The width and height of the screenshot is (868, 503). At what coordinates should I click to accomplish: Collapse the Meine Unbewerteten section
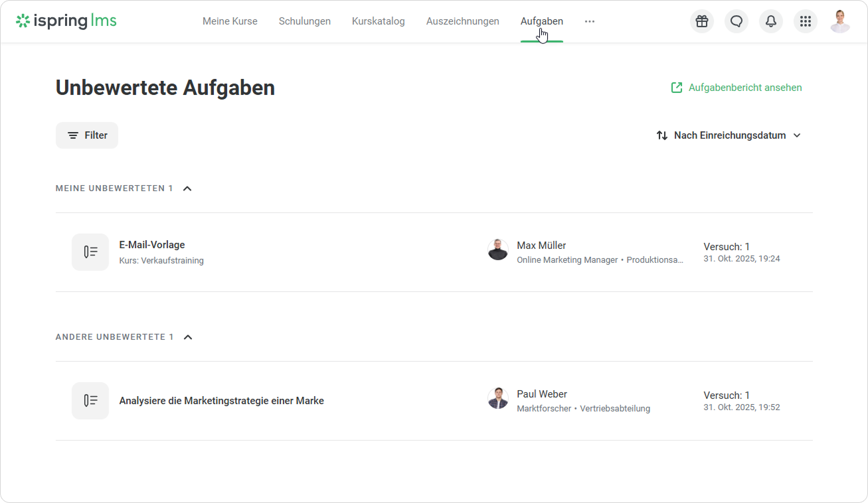[187, 188]
